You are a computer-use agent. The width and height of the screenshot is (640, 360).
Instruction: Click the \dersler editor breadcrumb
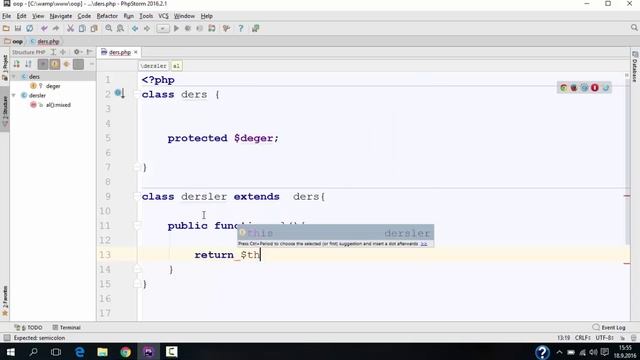coord(153,66)
